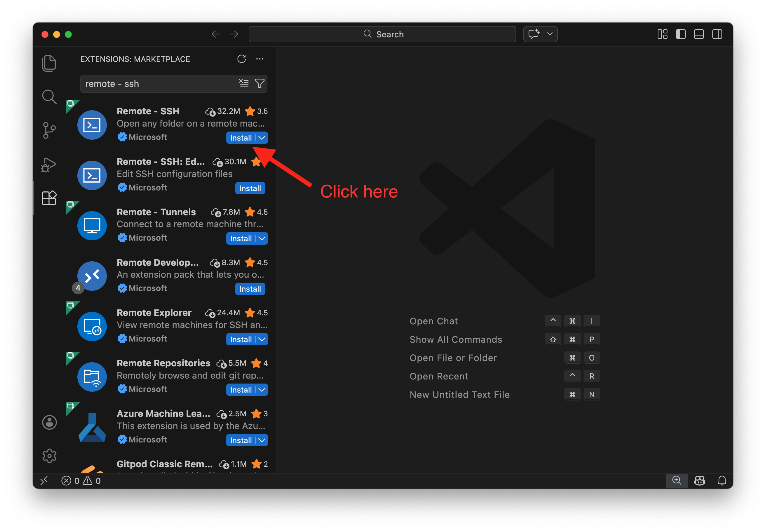Image resolution: width=766 pixels, height=532 pixels.
Task: Expand the Install dropdown for Remote - SSH
Action: click(x=261, y=138)
